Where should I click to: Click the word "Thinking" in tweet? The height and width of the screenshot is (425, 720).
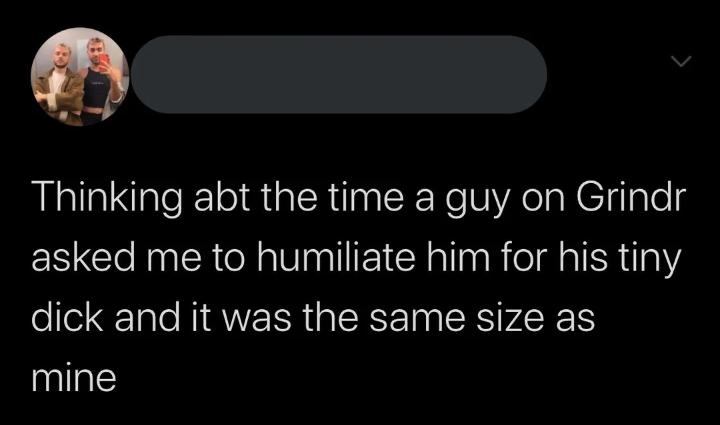click(107, 200)
